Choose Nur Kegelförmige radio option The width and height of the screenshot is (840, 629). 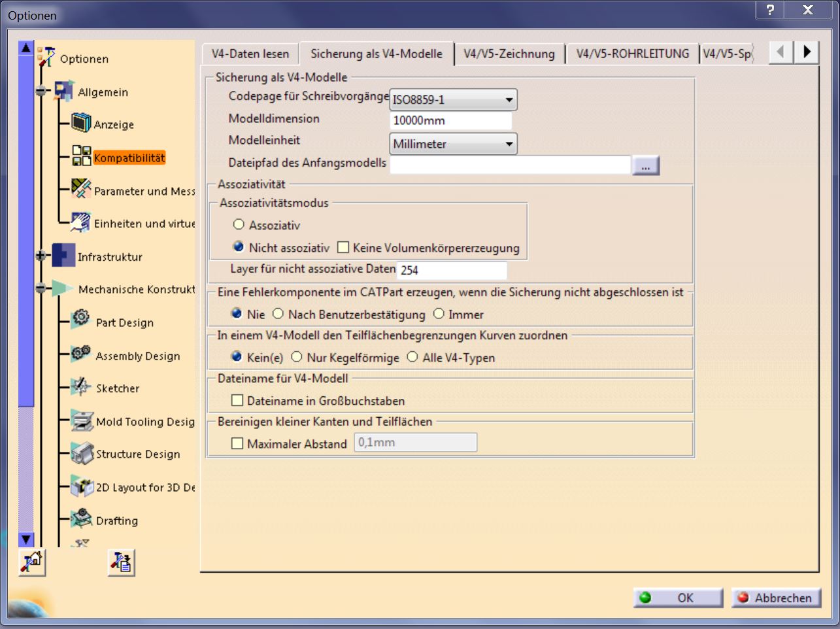pyautogui.click(x=297, y=357)
